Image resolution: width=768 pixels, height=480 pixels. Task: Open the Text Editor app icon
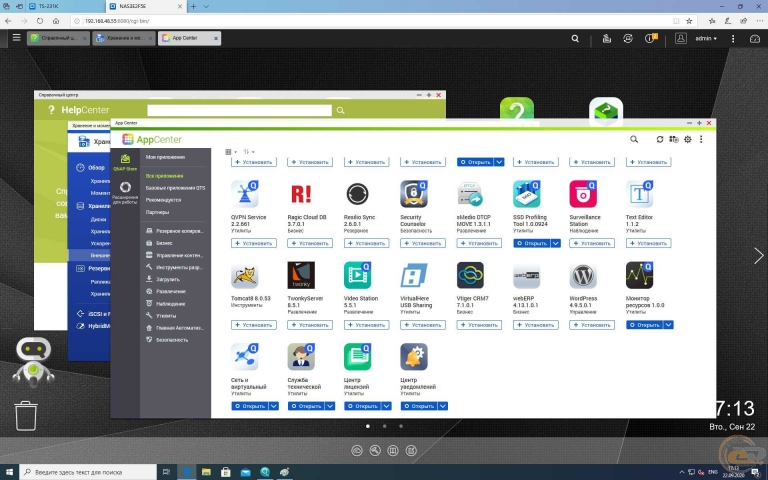pos(639,194)
